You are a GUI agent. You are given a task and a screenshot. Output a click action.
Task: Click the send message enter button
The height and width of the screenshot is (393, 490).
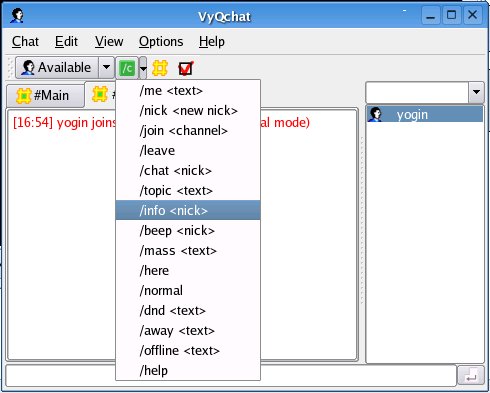coord(471,376)
